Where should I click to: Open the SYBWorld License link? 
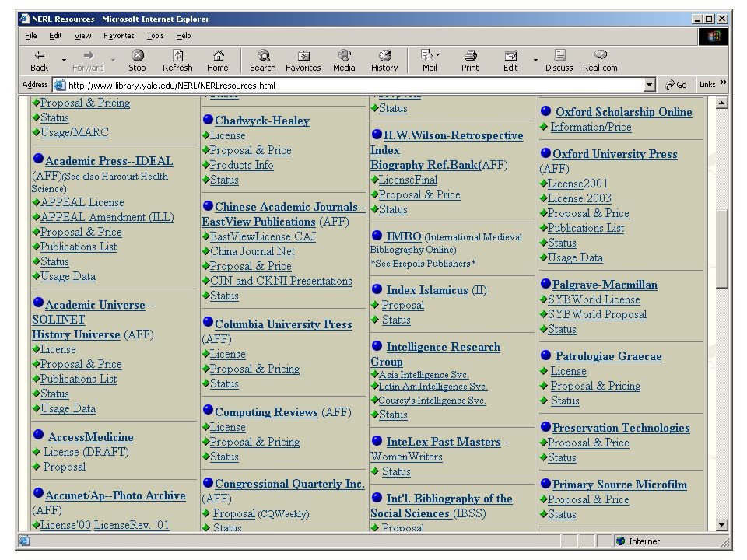click(x=594, y=299)
